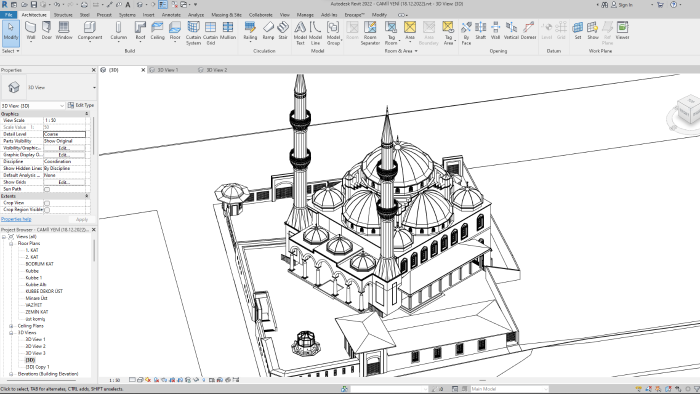Select the Dormer opening tool
Screen dimensions: 700x394
529,31
